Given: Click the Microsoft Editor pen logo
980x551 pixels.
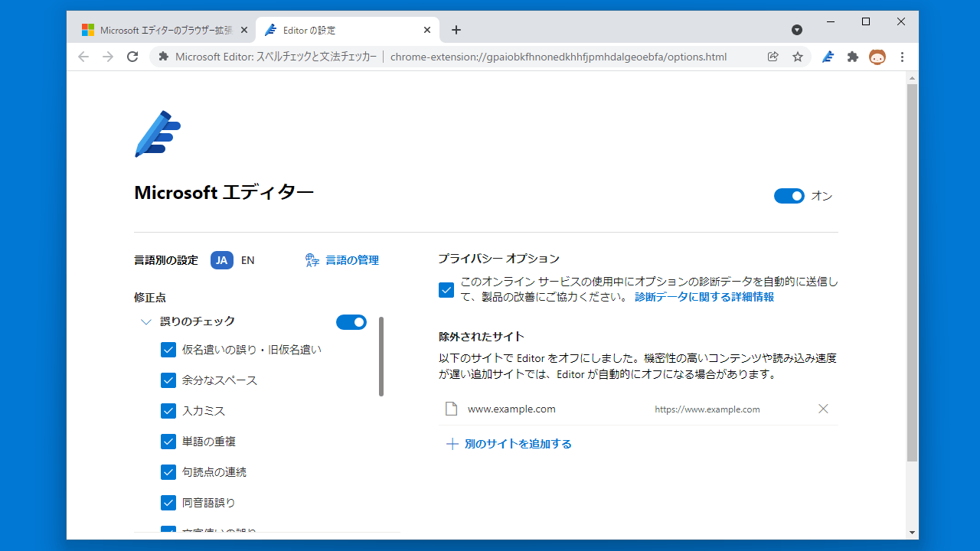Looking at the screenshot, I should click(158, 134).
